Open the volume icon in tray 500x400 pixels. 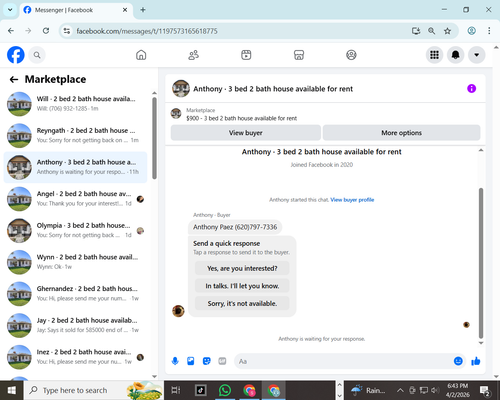(x=435, y=390)
